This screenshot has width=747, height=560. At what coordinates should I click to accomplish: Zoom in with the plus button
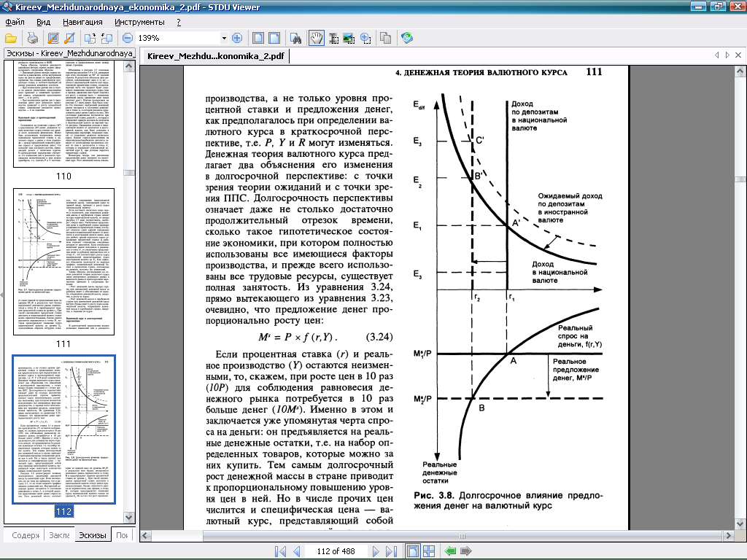[x=237, y=38]
